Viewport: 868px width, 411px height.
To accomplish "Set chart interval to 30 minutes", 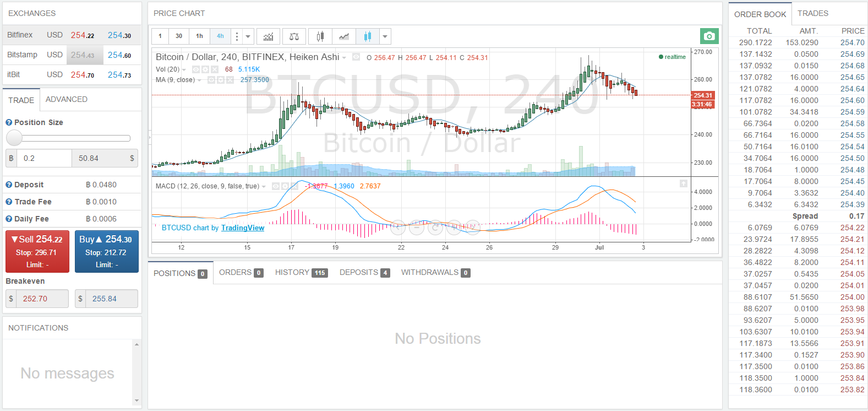I will (x=179, y=36).
